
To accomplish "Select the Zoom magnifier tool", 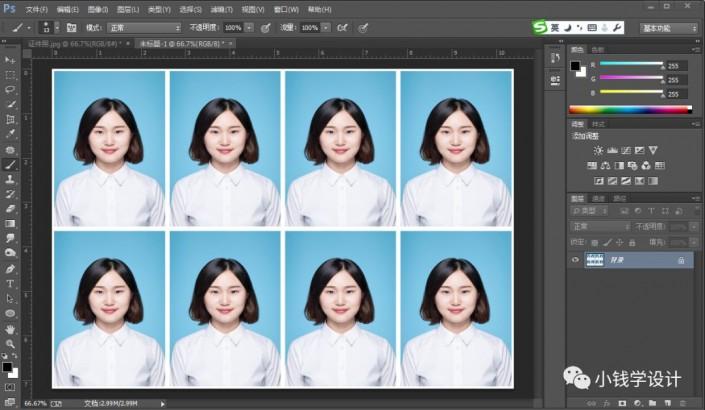I will click(x=10, y=343).
